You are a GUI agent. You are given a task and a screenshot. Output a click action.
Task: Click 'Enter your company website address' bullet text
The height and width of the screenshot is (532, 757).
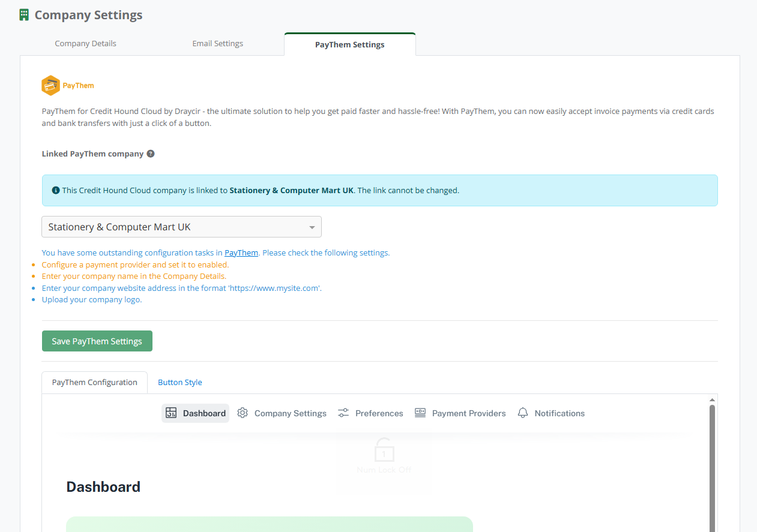(x=182, y=288)
